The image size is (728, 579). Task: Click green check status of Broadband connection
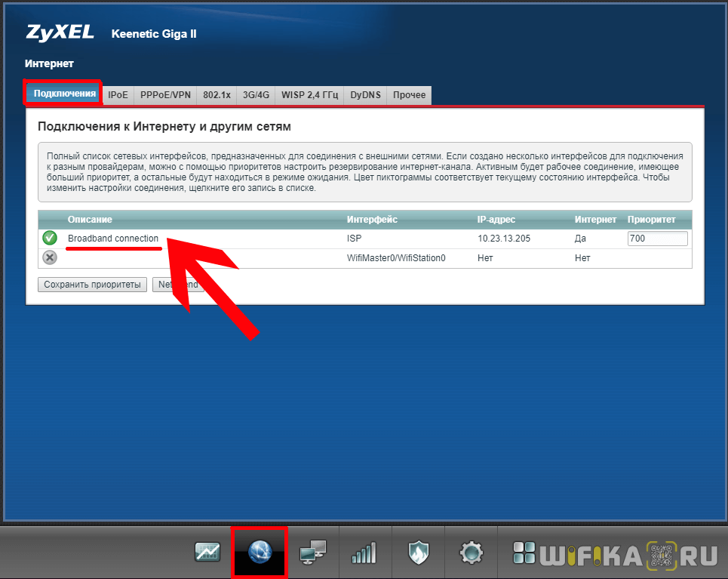pos(50,238)
